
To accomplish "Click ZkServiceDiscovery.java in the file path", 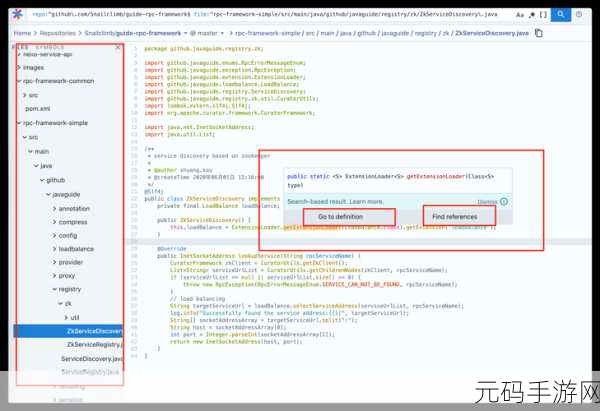I will tap(492, 33).
